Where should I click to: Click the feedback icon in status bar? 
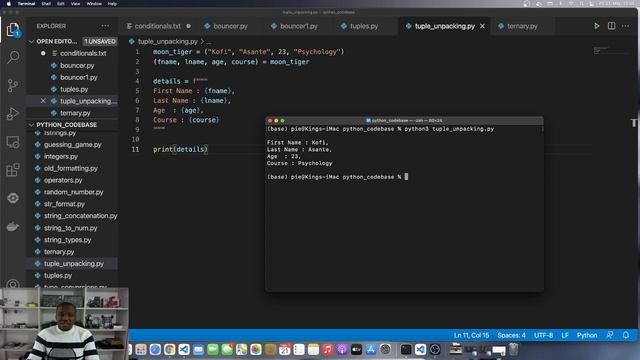click(x=610, y=335)
